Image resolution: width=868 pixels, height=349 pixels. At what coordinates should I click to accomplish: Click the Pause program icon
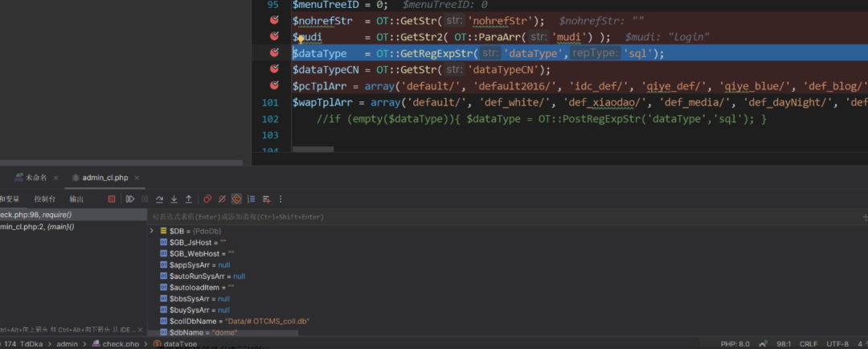point(145,199)
